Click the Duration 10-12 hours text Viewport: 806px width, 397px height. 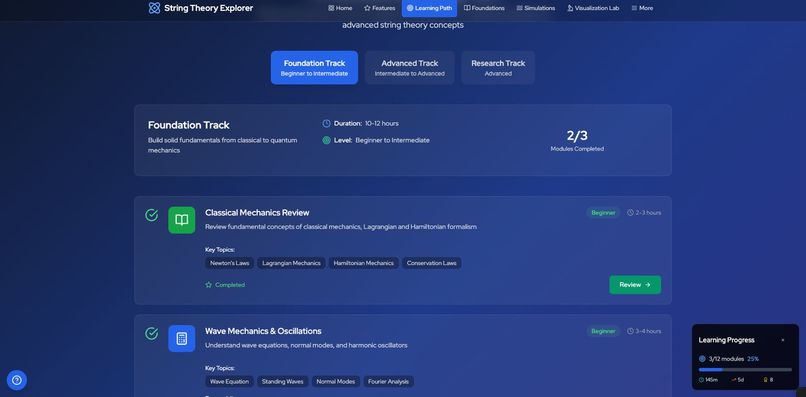(x=366, y=123)
